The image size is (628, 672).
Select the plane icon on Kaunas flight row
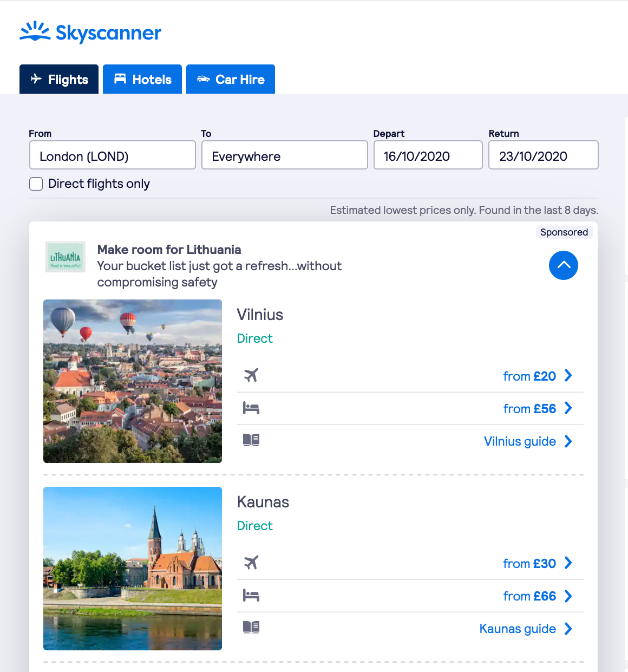[x=251, y=563]
